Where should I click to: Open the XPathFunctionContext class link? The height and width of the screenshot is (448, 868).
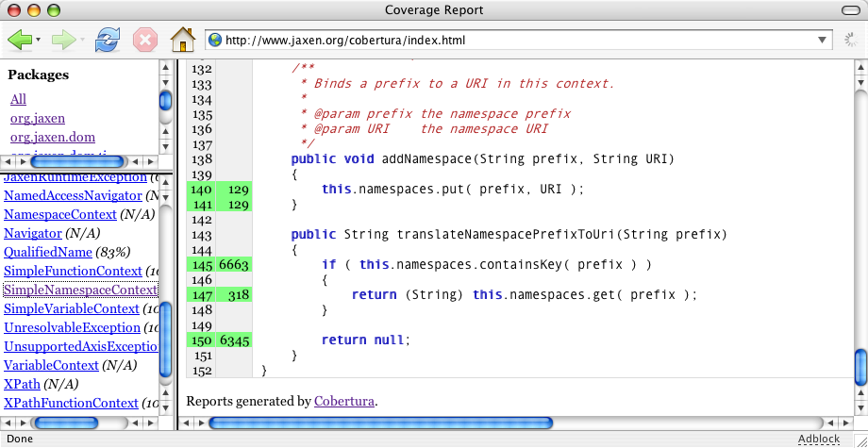coord(71,404)
